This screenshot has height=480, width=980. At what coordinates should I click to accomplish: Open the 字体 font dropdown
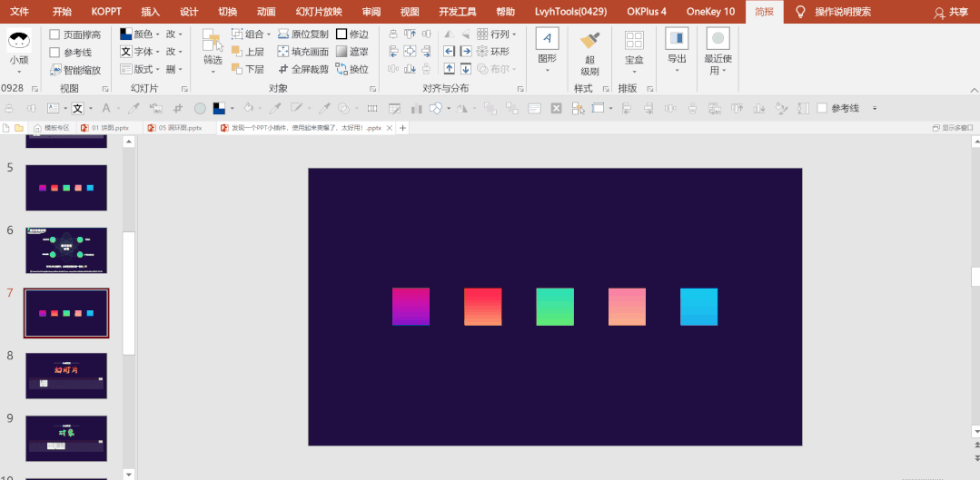click(139, 52)
